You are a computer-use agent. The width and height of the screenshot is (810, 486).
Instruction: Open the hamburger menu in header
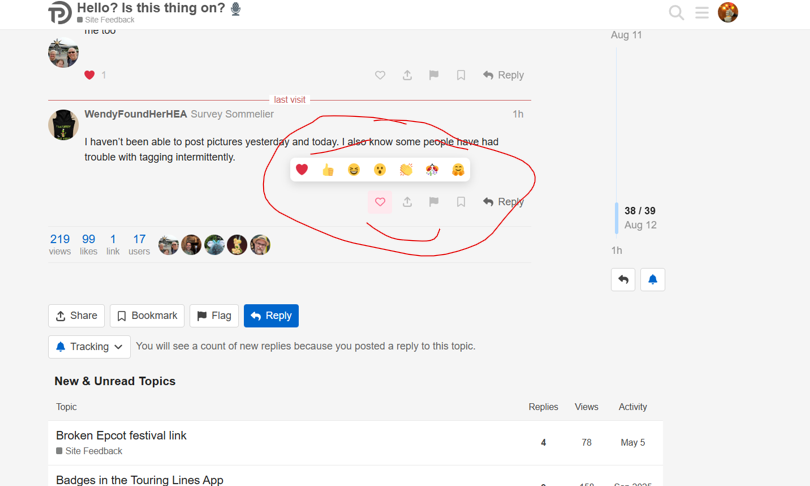(702, 12)
